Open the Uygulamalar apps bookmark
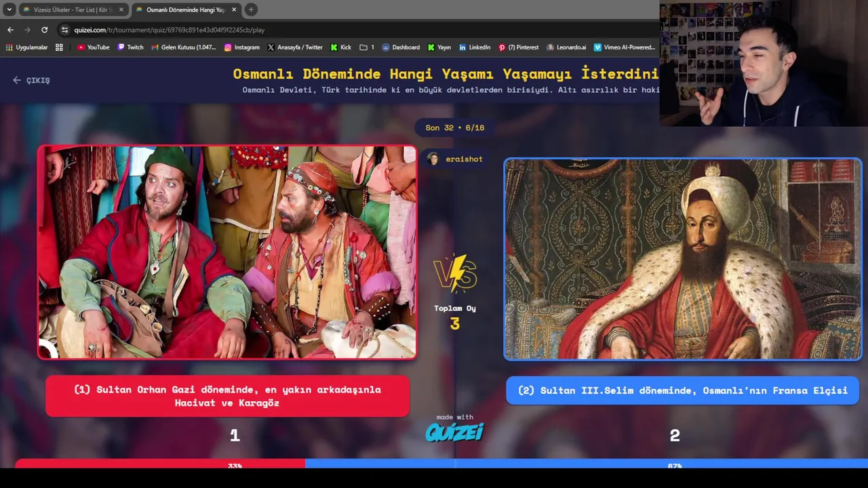868x488 pixels. (x=26, y=47)
